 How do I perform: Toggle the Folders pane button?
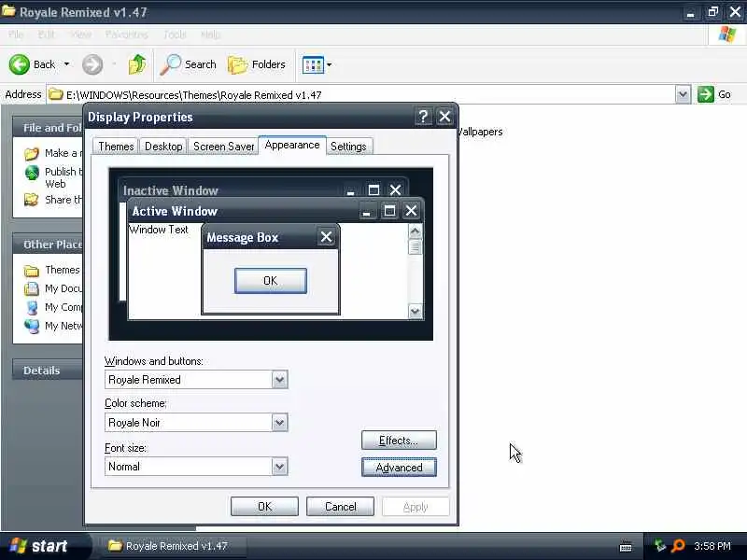point(256,64)
